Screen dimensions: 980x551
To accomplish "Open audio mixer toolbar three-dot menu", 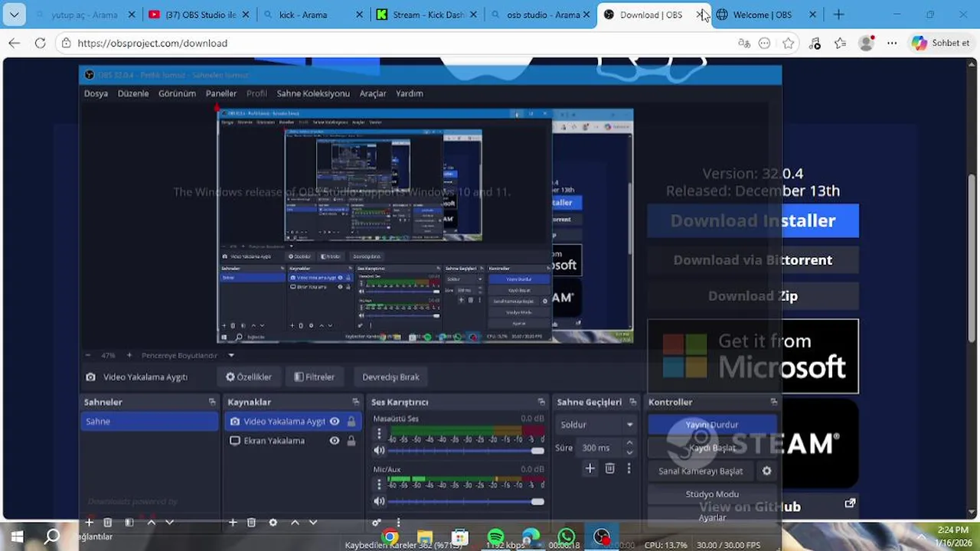I will pyautogui.click(x=397, y=522).
